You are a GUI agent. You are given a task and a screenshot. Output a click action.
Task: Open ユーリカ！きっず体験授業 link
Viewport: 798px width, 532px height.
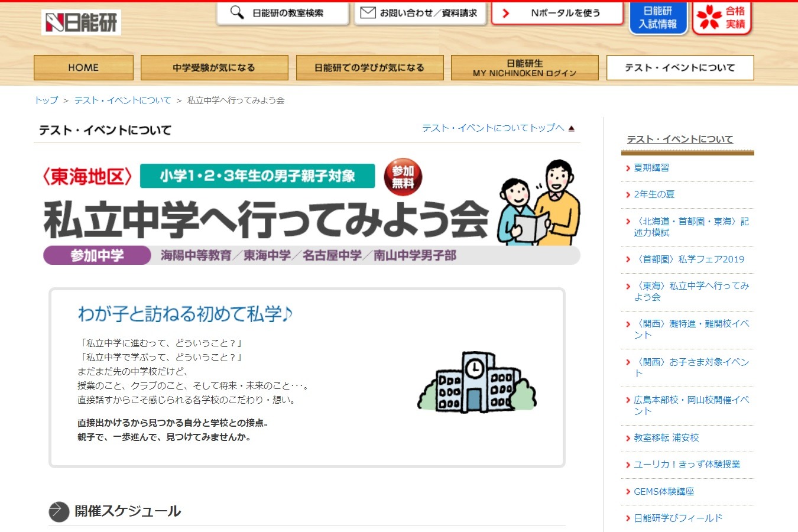[687, 465]
